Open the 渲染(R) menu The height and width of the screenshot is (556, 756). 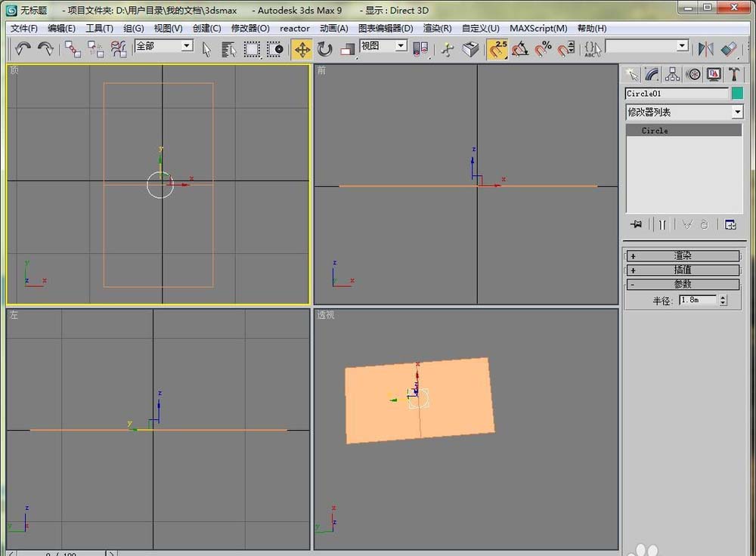tap(437, 28)
